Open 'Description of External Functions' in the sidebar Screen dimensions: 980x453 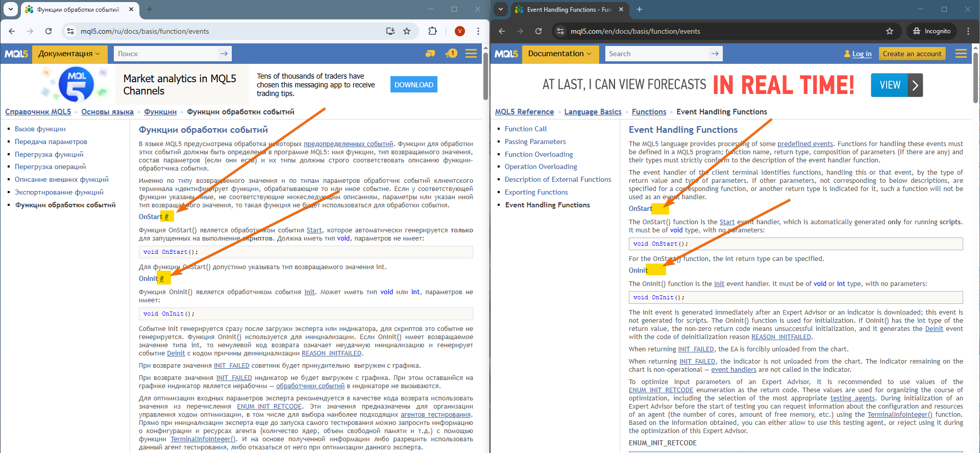coord(558,179)
